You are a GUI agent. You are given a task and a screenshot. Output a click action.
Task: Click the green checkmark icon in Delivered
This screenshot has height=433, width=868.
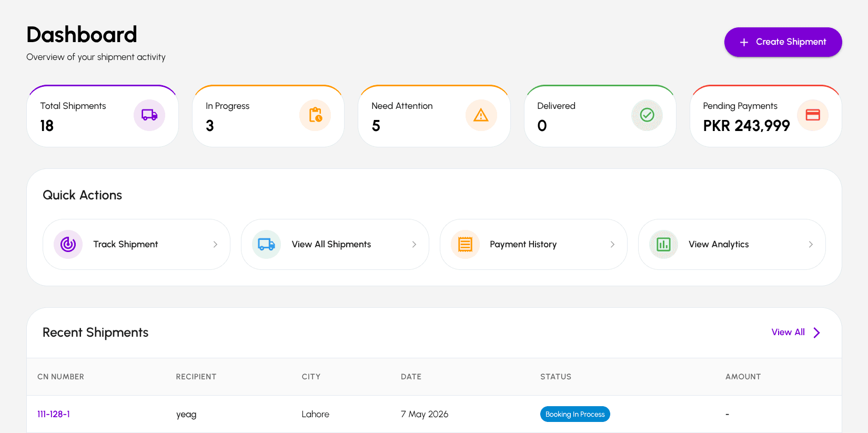pos(647,115)
